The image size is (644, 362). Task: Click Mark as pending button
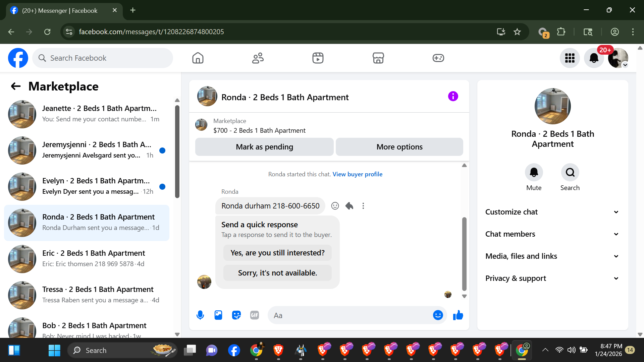click(x=264, y=147)
